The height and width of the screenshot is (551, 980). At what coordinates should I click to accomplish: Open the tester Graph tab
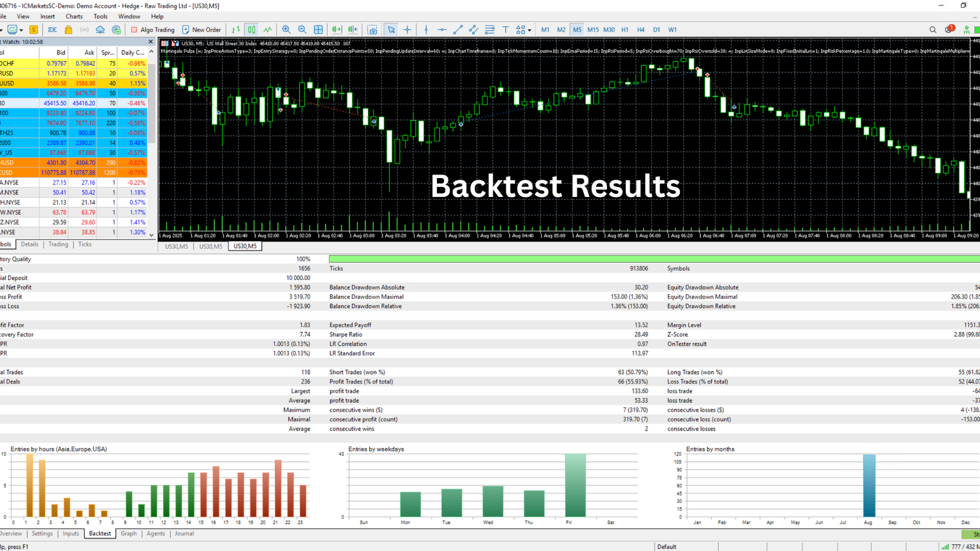tap(129, 534)
